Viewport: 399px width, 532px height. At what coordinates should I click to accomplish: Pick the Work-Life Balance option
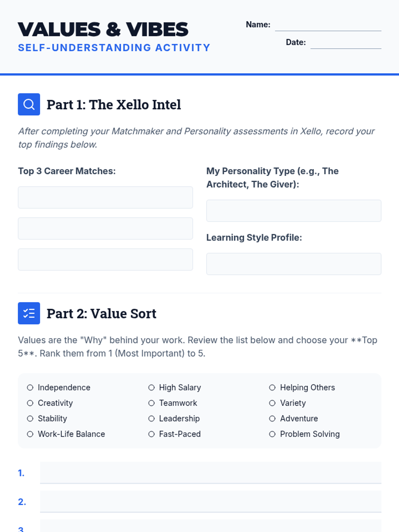(30, 434)
